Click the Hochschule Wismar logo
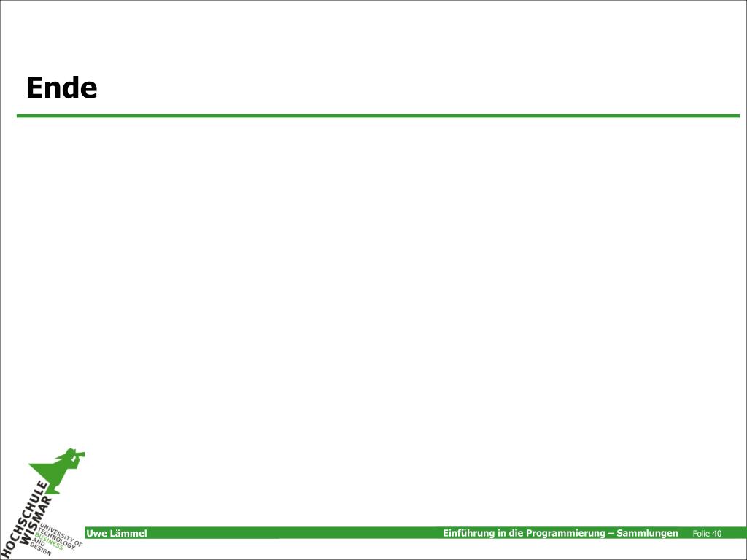The image size is (747, 560). (42, 503)
